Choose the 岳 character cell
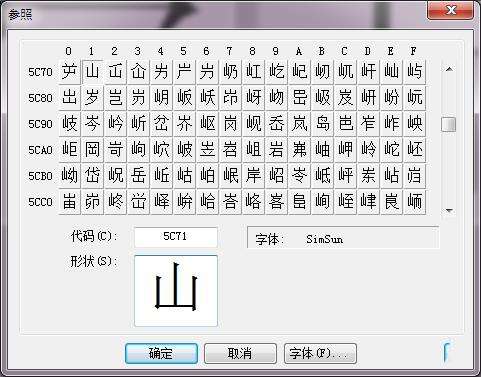 coord(138,176)
